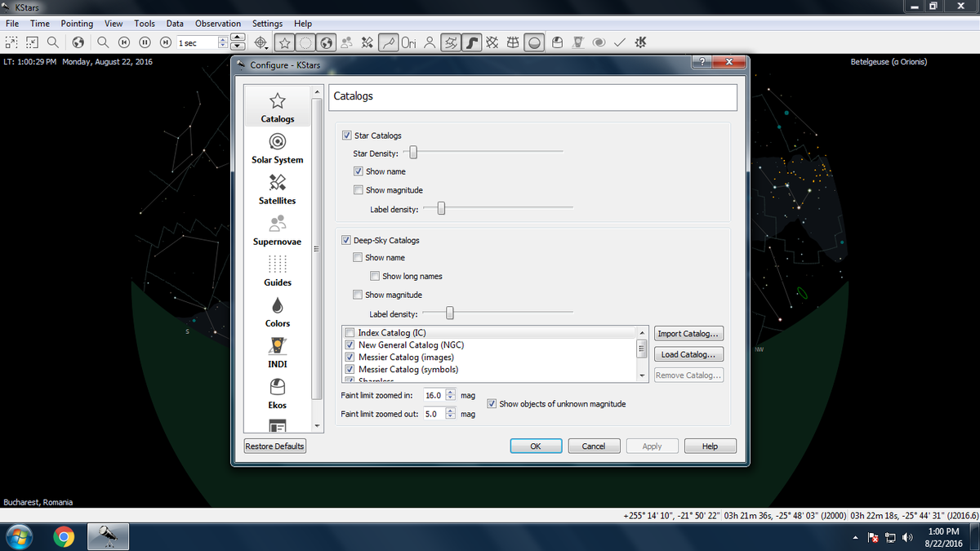Open the Observation menu
This screenshot has height=551, width=980.
pos(217,24)
